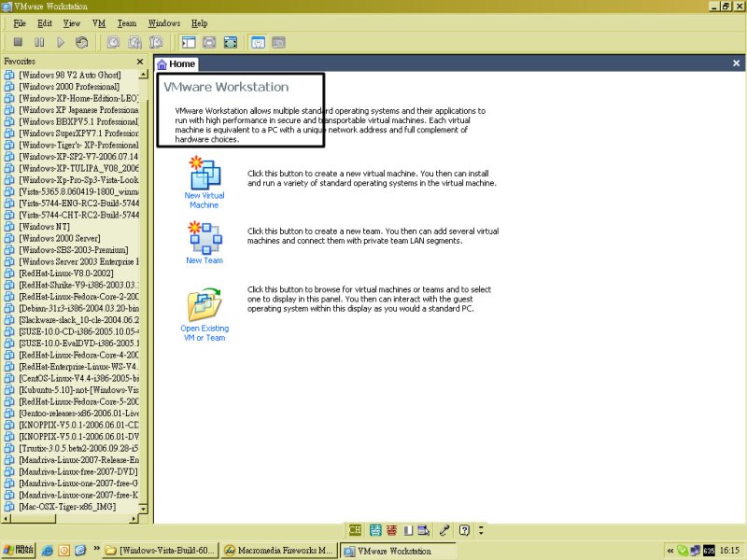Click the Power On (play) toolbar icon

61,42
